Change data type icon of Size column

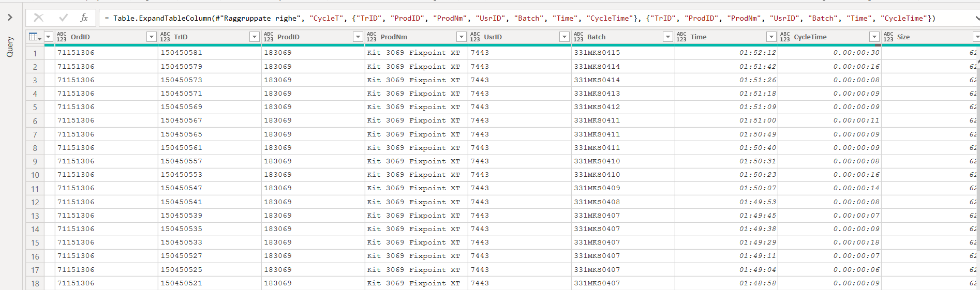pyautogui.click(x=888, y=37)
